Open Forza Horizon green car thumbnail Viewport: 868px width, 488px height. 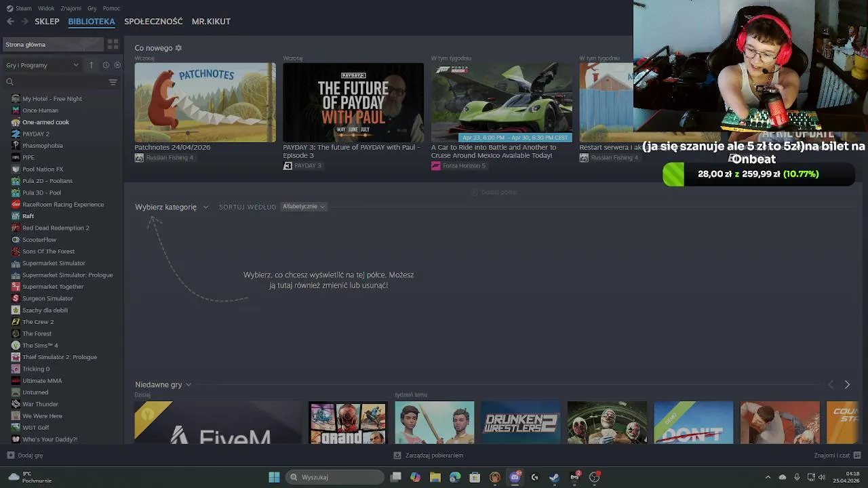[502, 102]
